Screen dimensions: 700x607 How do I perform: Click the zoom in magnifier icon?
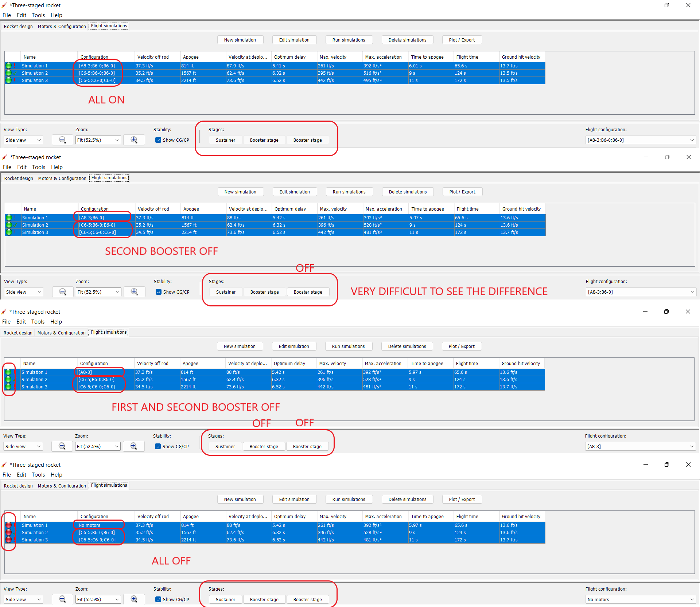pyautogui.click(x=134, y=140)
